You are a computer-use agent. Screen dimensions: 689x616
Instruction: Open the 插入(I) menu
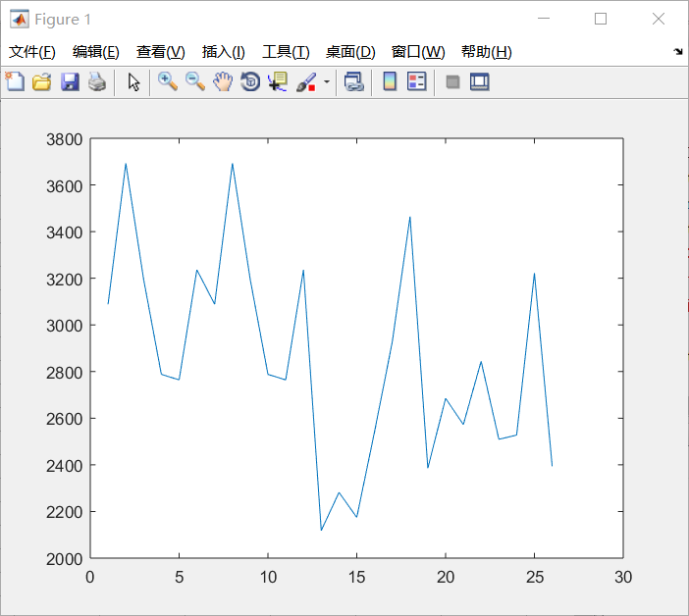[x=223, y=52]
